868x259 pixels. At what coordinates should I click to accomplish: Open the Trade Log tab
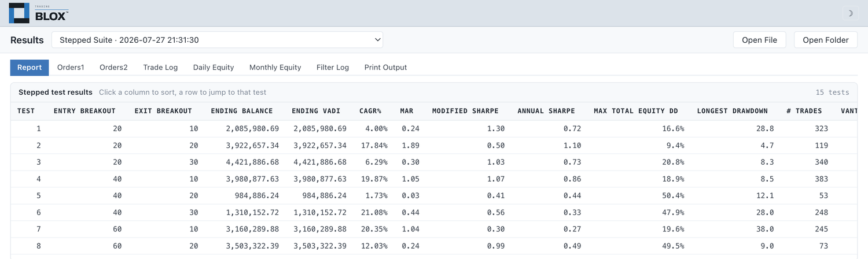(x=160, y=68)
